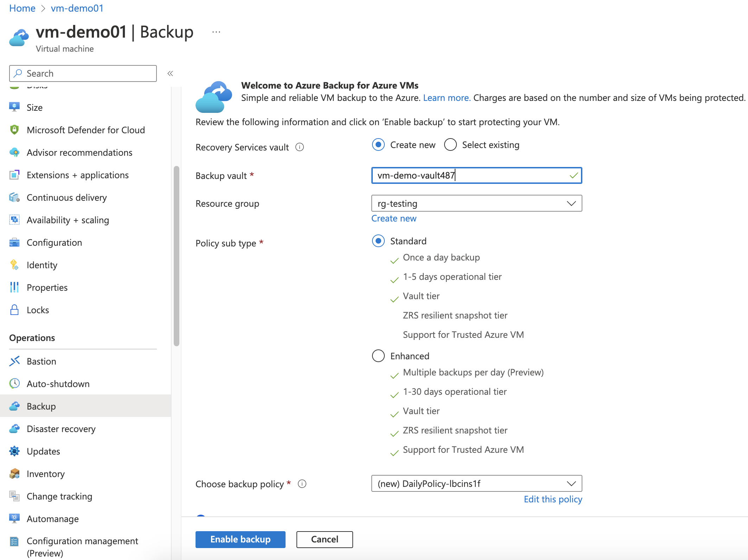Click the Auto-shutdown clock icon
Screen dimensions: 748x560
(14, 384)
